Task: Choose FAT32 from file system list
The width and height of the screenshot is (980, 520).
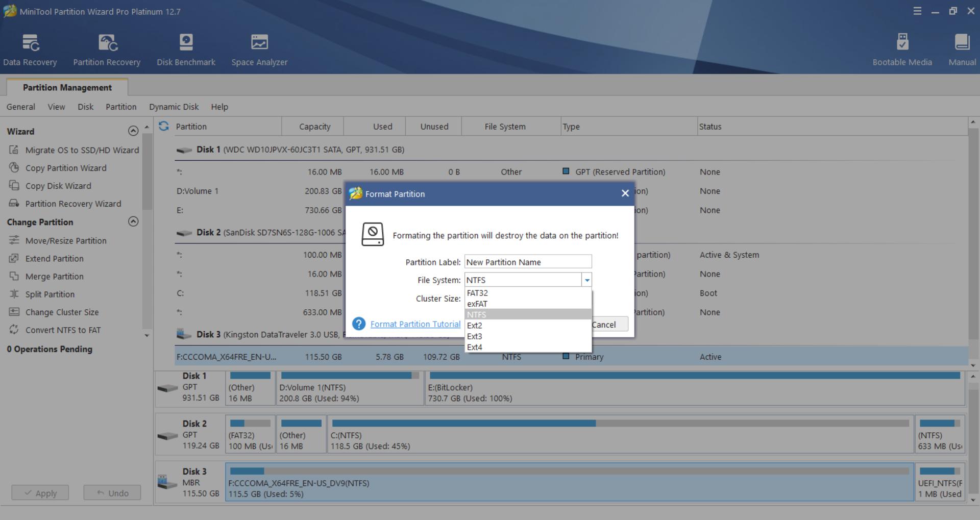Action: coord(477,293)
